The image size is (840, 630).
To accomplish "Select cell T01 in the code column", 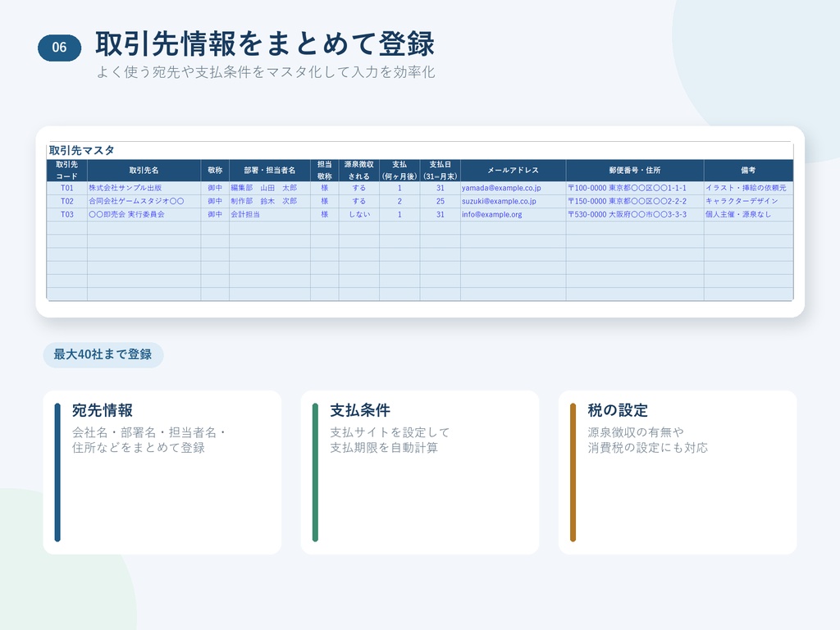I will (67, 188).
